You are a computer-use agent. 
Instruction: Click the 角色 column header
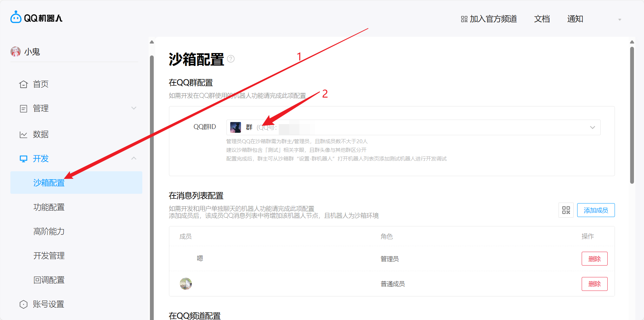click(x=387, y=236)
